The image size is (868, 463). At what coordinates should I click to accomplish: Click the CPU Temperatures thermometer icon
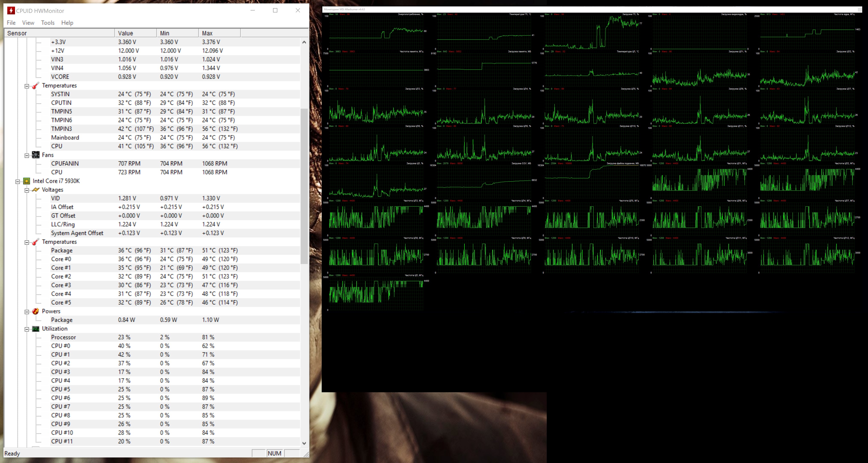pos(35,242)
